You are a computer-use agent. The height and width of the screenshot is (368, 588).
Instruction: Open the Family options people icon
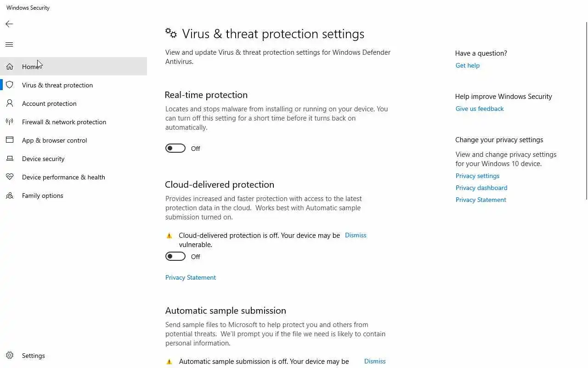point(10,195)
